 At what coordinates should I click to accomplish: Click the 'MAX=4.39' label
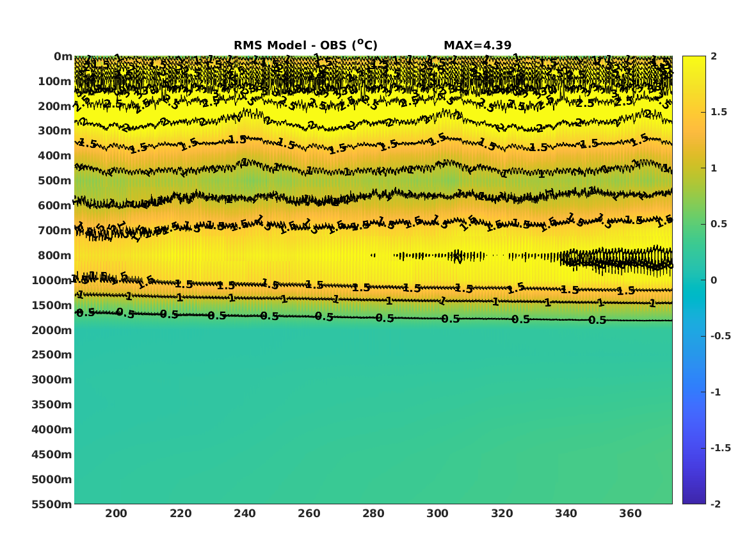pyautogui.click(x=478, y=45)
